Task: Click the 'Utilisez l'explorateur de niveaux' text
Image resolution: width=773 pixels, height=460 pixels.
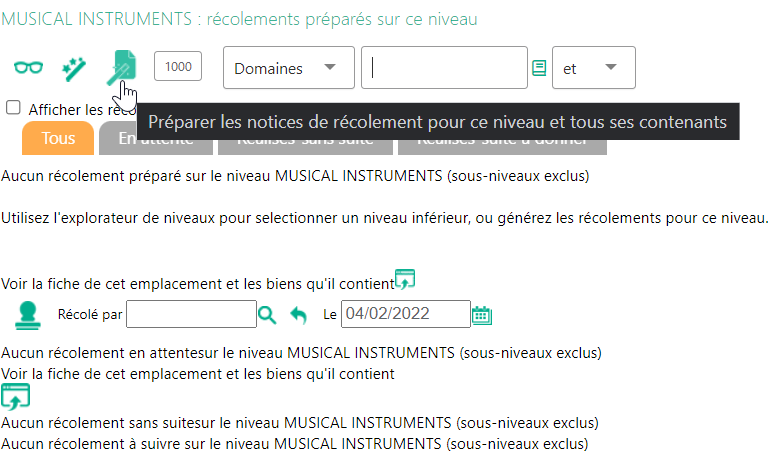Action: [385, 218]
